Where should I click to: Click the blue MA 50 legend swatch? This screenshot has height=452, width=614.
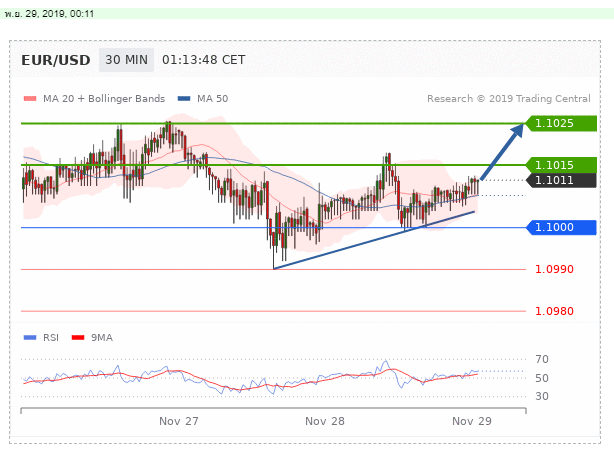184,99
